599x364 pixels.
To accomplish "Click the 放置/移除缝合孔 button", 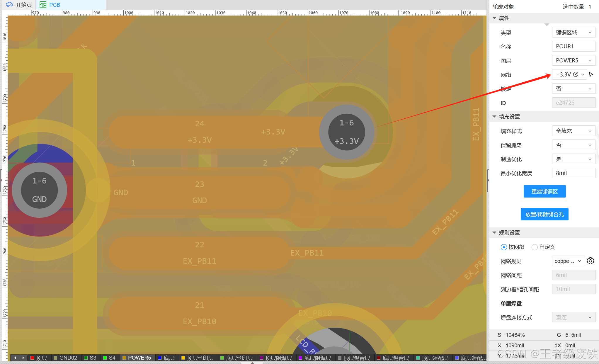I will [x=544, y=214].
